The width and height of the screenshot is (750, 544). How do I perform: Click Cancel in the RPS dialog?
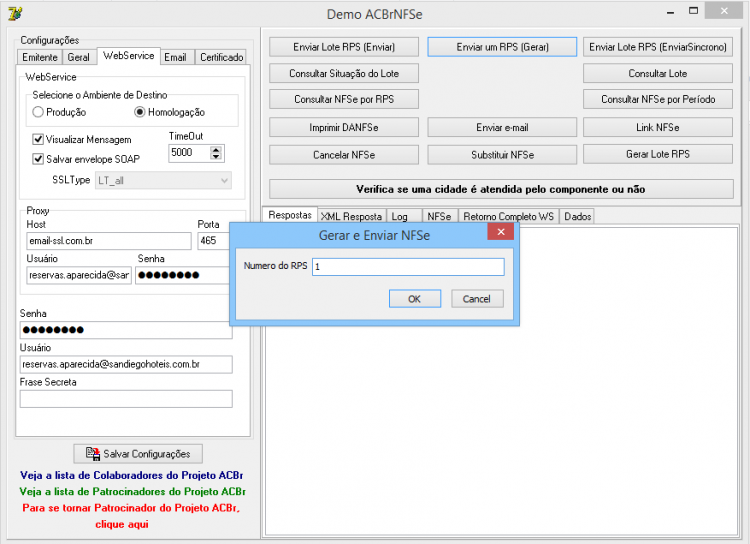tap(477, 299)
